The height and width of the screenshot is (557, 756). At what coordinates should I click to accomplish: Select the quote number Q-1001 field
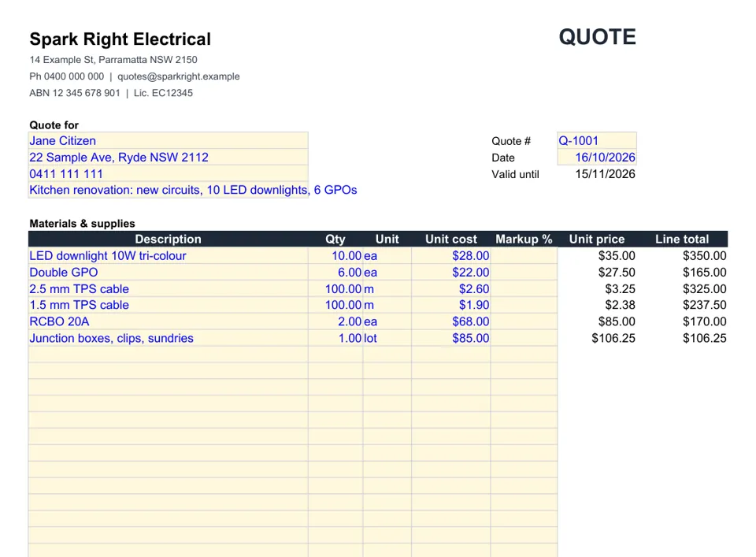[x=597, y=141]
